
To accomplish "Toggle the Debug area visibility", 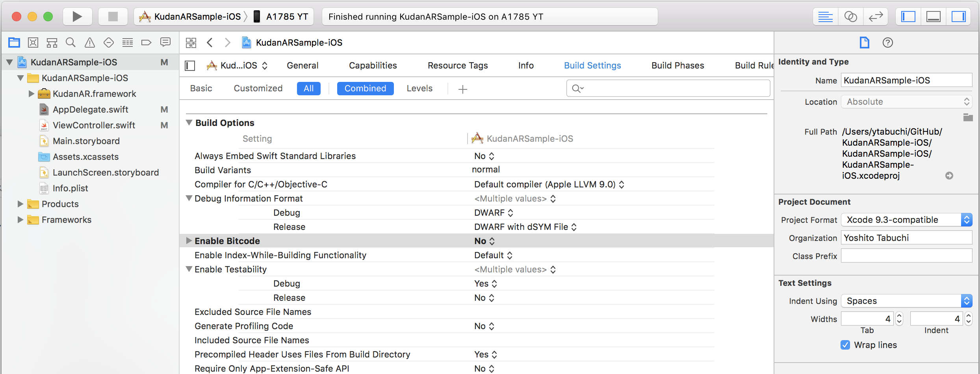I will (x=934, y=17).
